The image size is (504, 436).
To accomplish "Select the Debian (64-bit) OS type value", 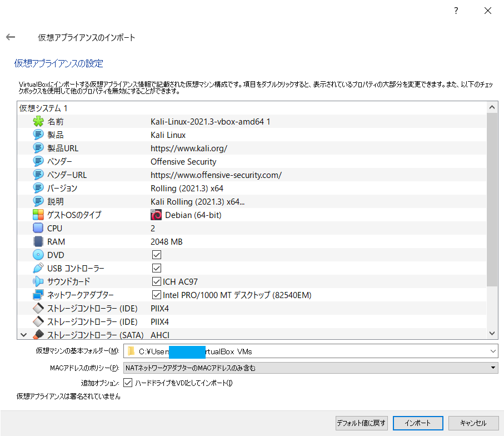I will [x=193, y=215].
